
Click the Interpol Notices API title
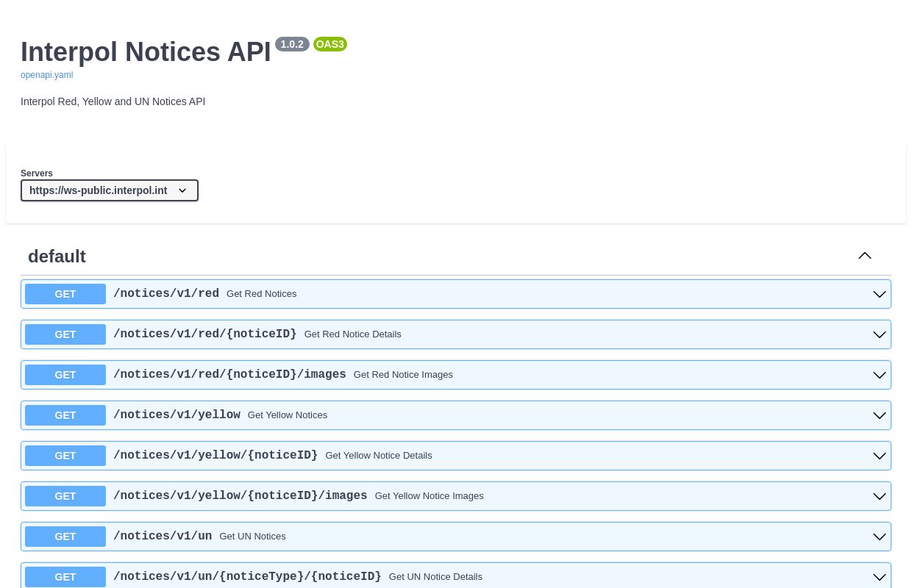point(146,52)
